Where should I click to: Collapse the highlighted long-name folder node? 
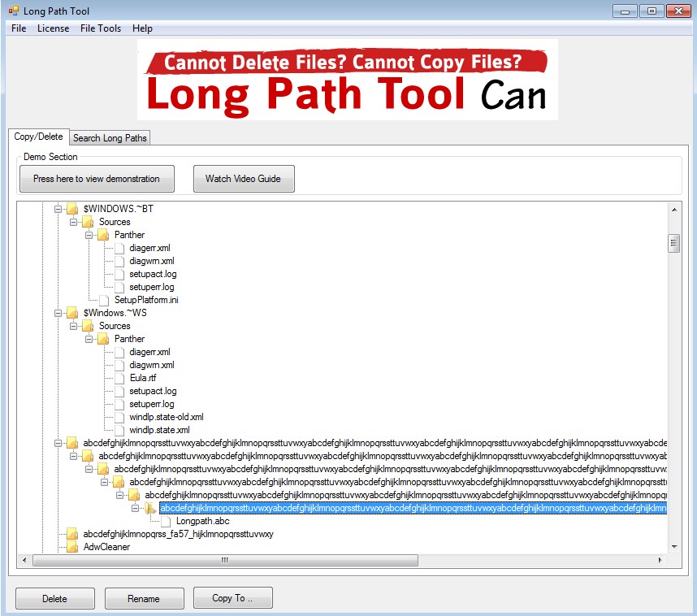[x=135, y=507]
